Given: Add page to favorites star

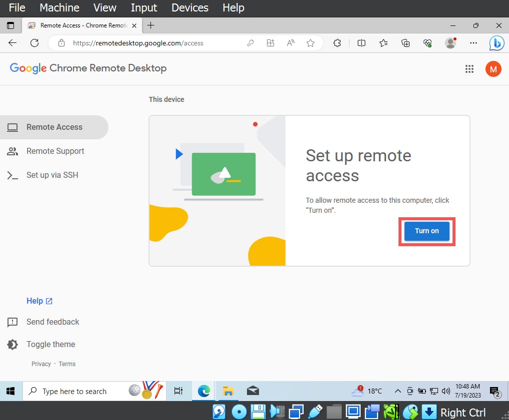Looking at the screenshot, I should [x=310, y=43].
